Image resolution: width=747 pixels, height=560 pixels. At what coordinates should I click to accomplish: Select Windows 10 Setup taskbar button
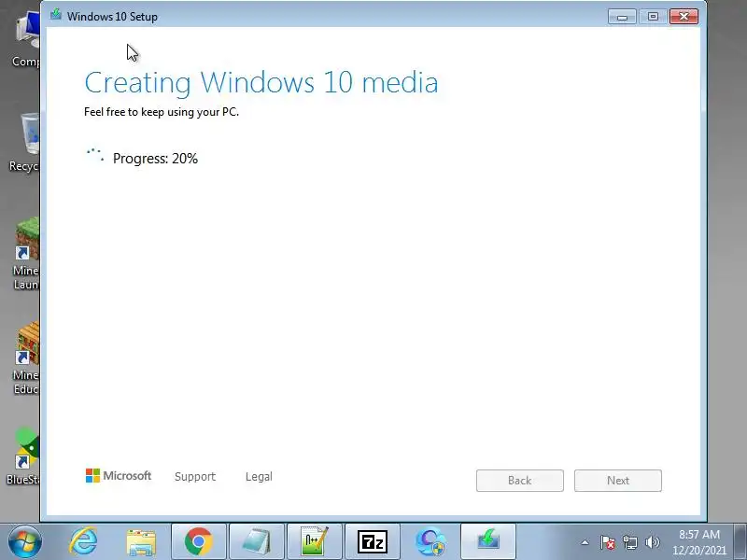(488, 542)
